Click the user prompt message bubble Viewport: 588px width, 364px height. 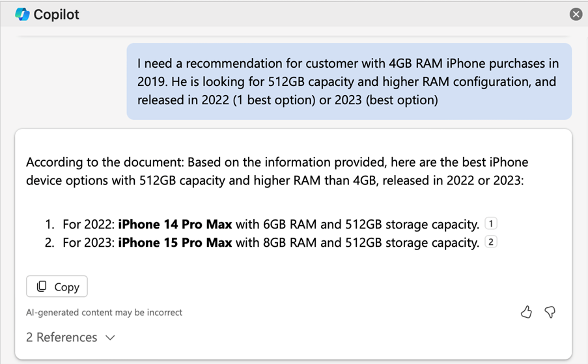[348, 81]
